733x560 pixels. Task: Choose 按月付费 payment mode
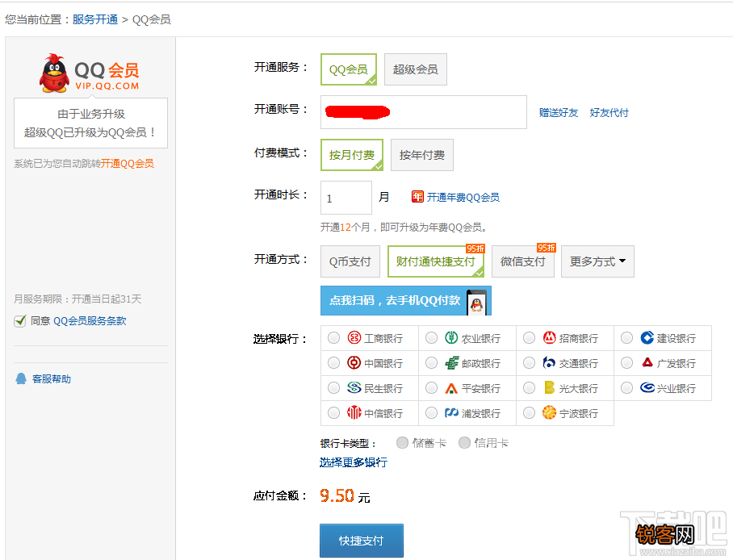click(352, 155)
